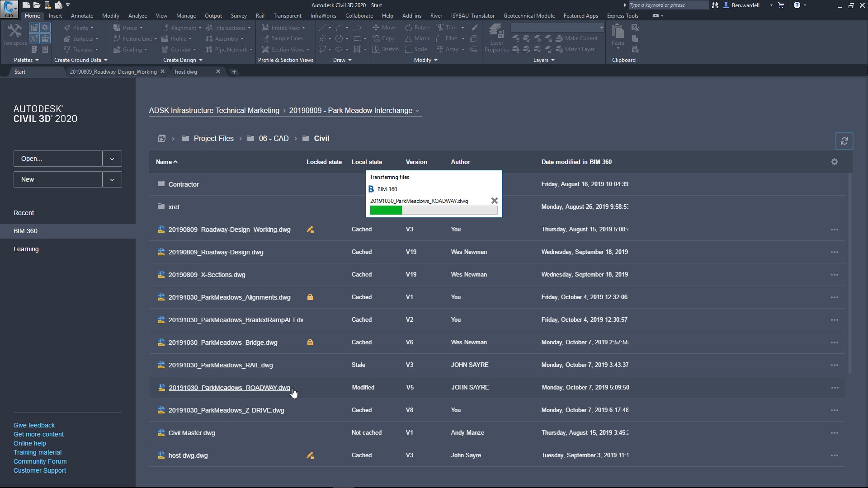Screen dimensions: 868x488
Task: Open Autodesk App Store cart icon
Action: (781, 5)
